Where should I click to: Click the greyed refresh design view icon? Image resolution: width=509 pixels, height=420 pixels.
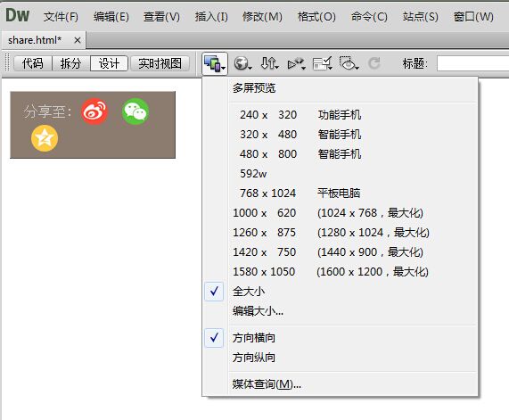click(x=374, y=63)
